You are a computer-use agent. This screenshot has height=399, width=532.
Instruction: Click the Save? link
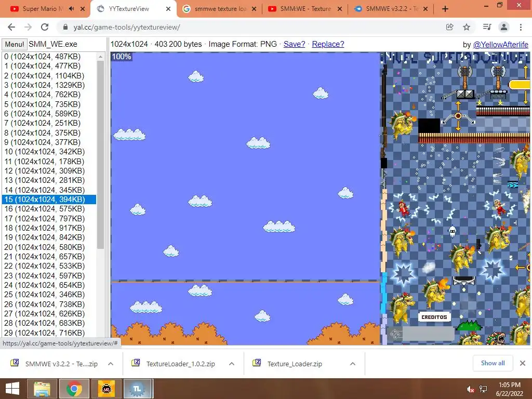point(294,44)
